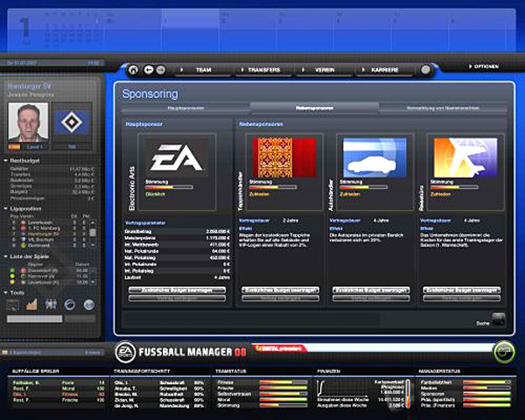Screen dimensions: 525x420
Task: Click the Fitness bar under Teamstatus
Action: [x=283, y=382]
